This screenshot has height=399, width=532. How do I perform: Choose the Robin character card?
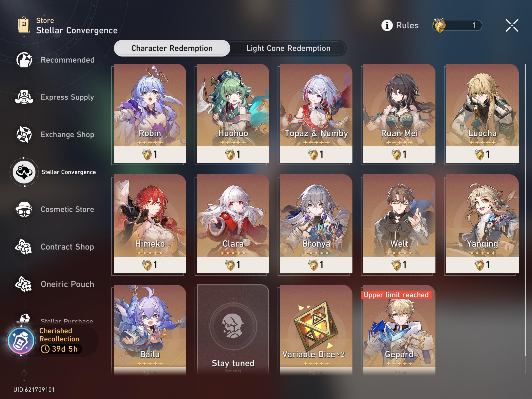pyautogui.click(x=150, y=113)
